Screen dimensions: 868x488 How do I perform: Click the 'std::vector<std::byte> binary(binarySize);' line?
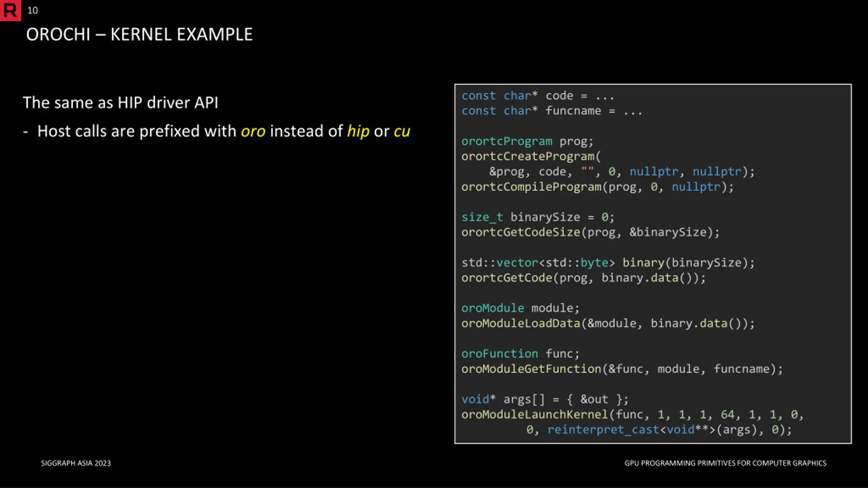pos(608,263)
